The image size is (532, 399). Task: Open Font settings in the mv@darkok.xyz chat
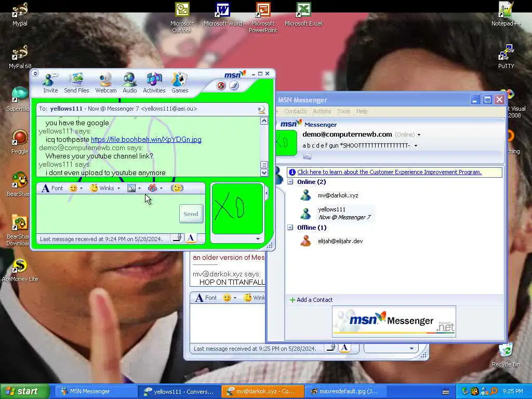[206, 298]
